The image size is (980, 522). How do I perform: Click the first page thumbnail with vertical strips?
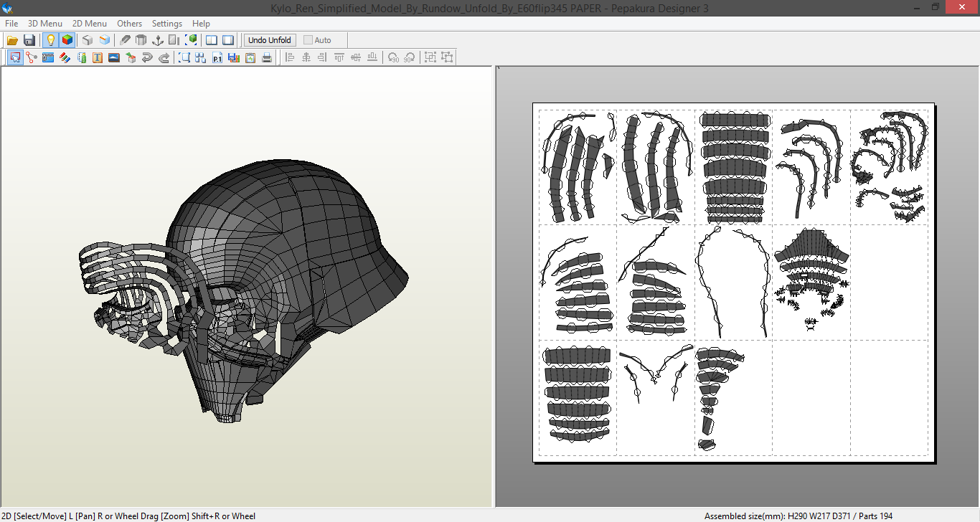point(578,167)
